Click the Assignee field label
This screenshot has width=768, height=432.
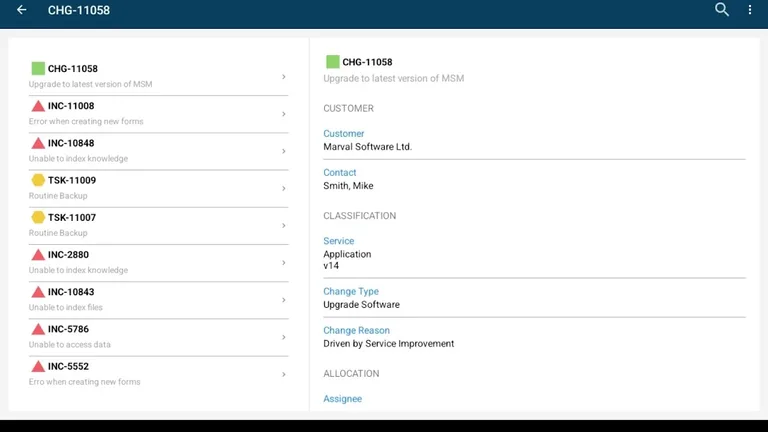point(342,399)
